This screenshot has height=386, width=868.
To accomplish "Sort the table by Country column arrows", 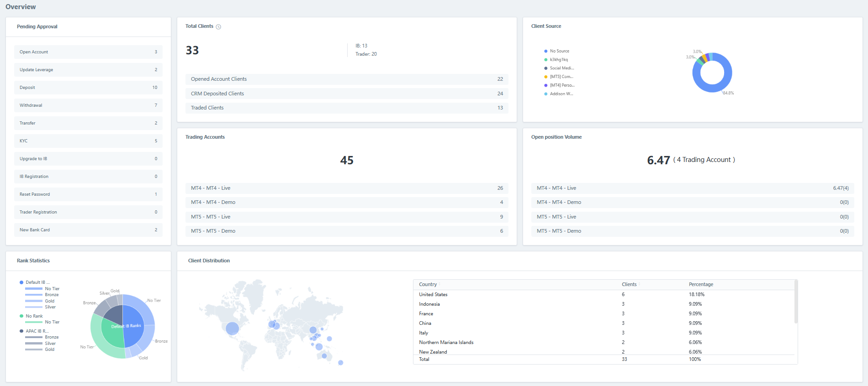I will pos(439,284).
